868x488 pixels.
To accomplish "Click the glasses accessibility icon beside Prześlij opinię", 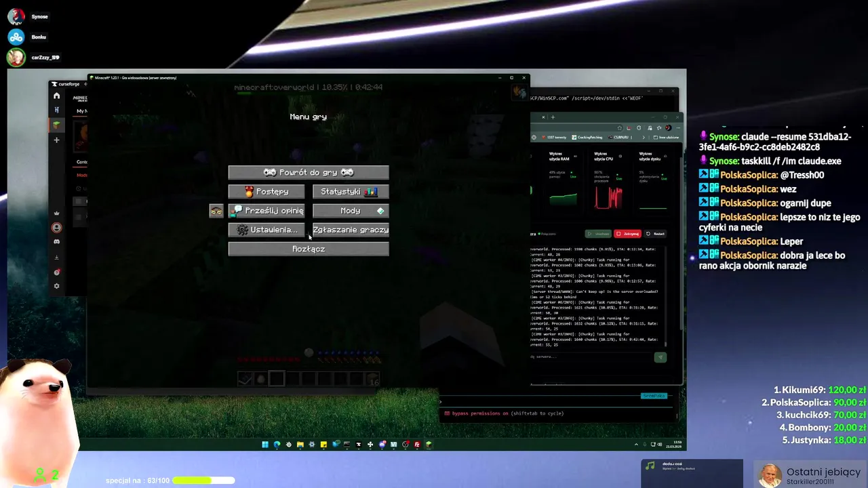I will (216, 211).
